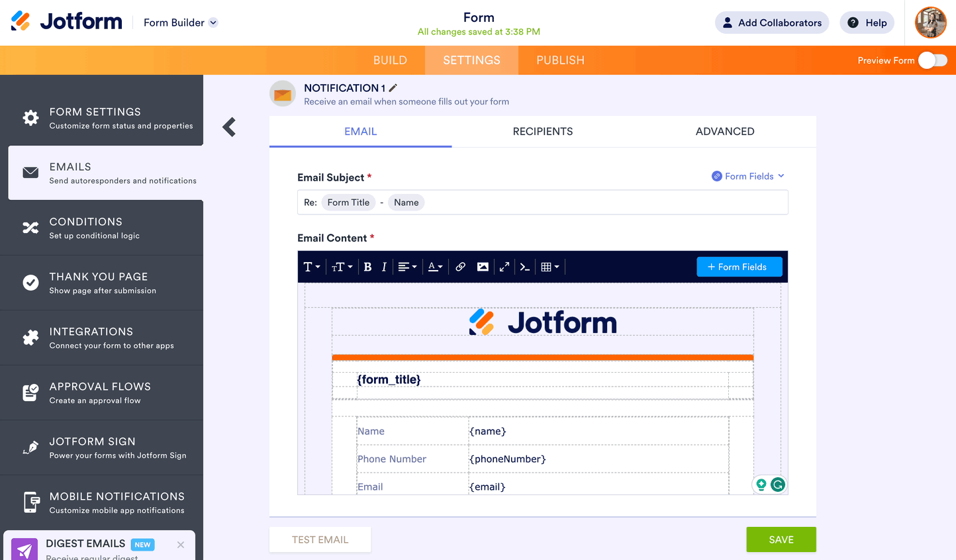Click Add Collaborators button
This screenshot has width=956, height=560.
[x=772, y=23]
